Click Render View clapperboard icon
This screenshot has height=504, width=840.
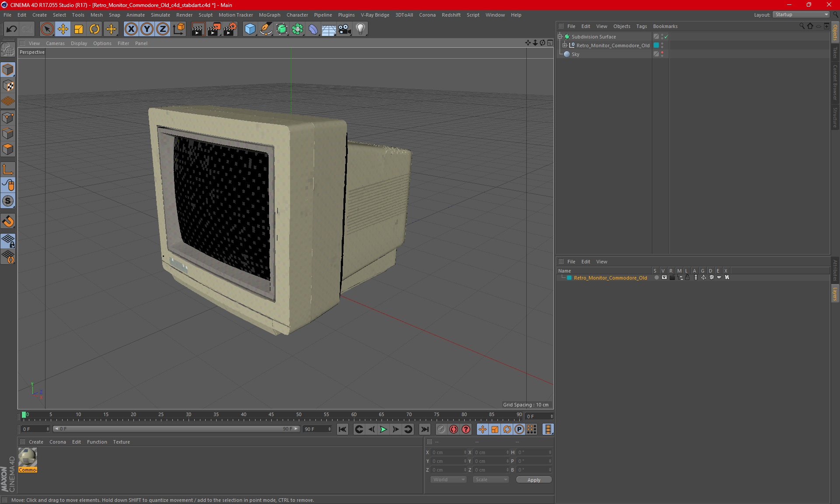point(198,29)
